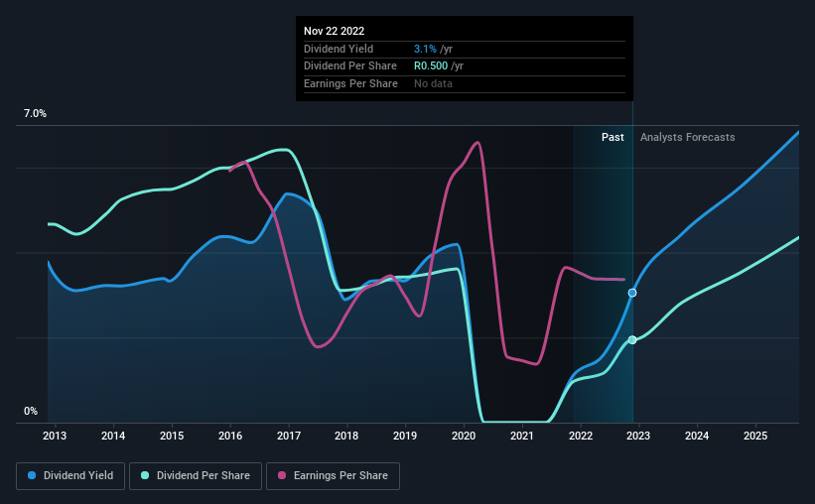
Task: Click the 2021 x-axis label
Action: [522, 436]
